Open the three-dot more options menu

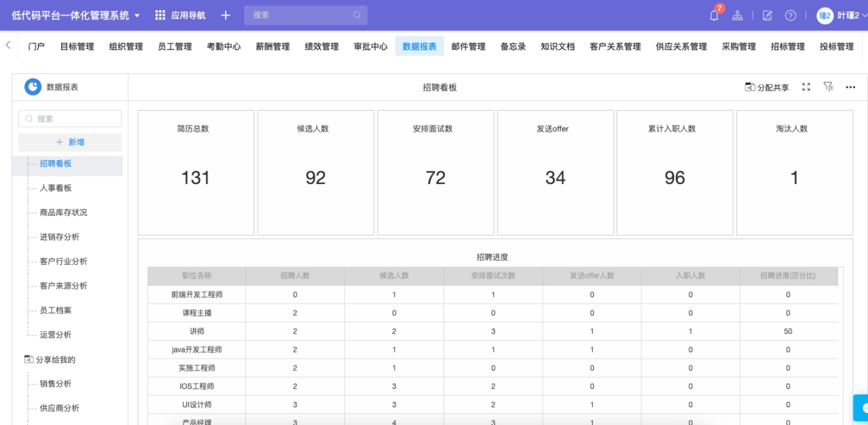coord(850,87)
